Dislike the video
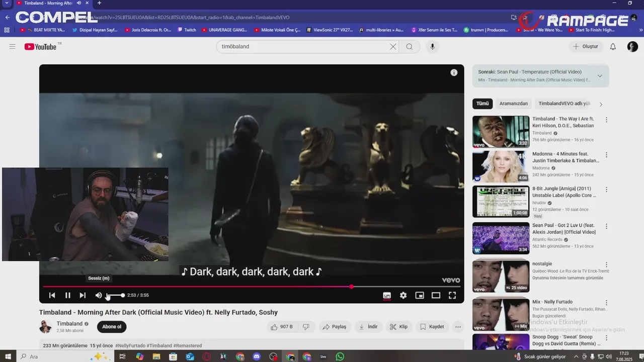The height and width of the screenshot is (362, 644). click(x=306, y=327)
